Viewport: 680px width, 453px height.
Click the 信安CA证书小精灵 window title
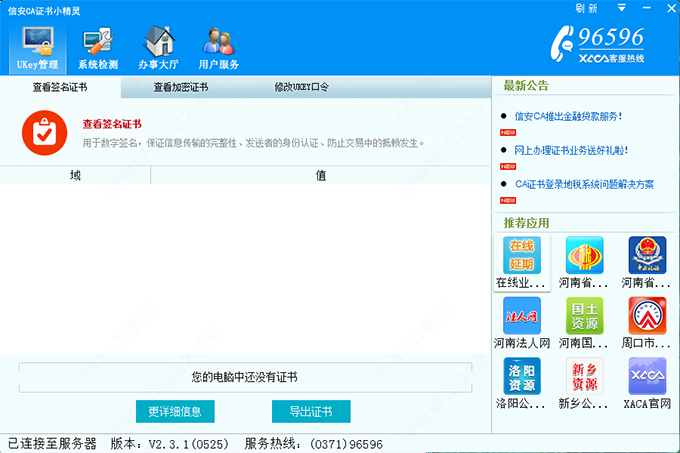44,11
